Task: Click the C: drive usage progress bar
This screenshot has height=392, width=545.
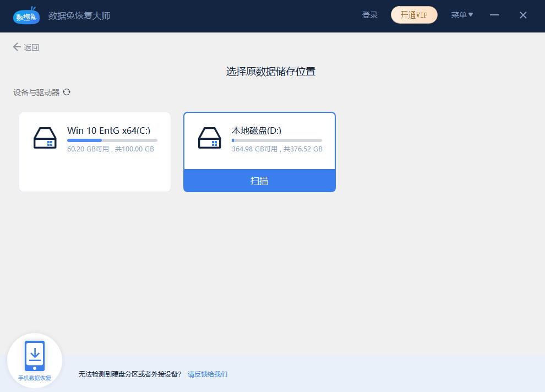Action: [112, 140]
